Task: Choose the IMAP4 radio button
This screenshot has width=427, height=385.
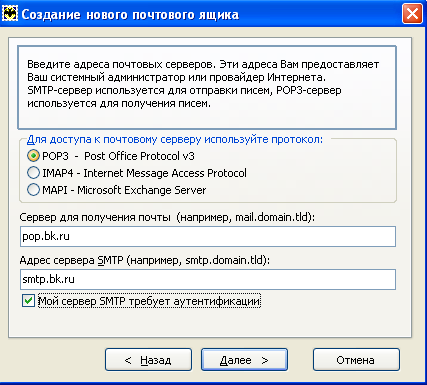Action: pos(33,173)
